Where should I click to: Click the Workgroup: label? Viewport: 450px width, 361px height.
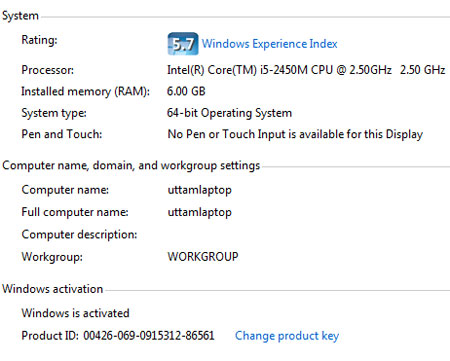click(x=52, y=257)
